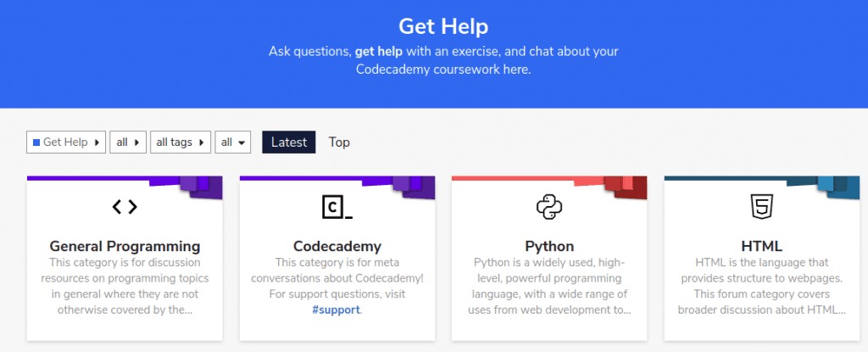
Task: Click the blue square in Get Help dropdown
Action: (36, 142)
